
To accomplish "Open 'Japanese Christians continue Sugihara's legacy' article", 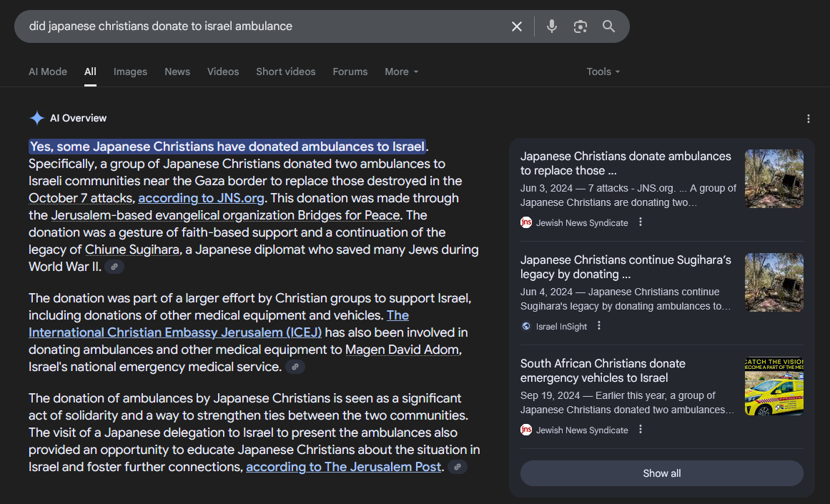I will click(x=626, y=267).
